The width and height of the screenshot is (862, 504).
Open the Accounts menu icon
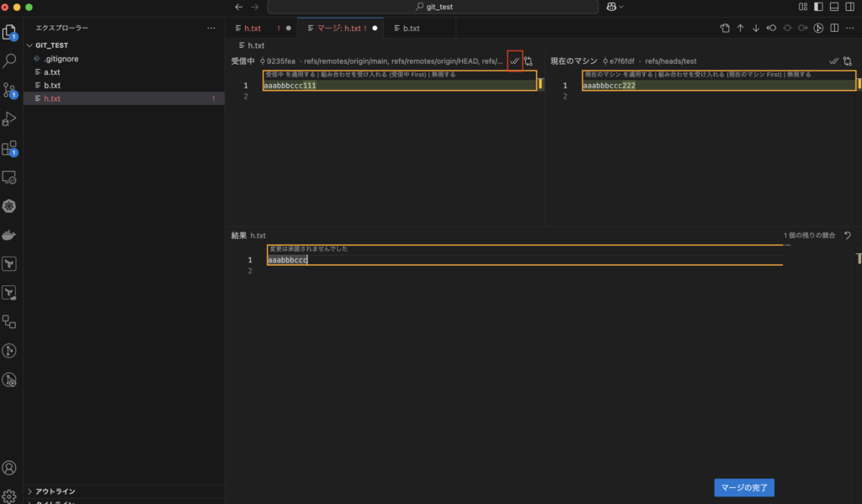9,468
